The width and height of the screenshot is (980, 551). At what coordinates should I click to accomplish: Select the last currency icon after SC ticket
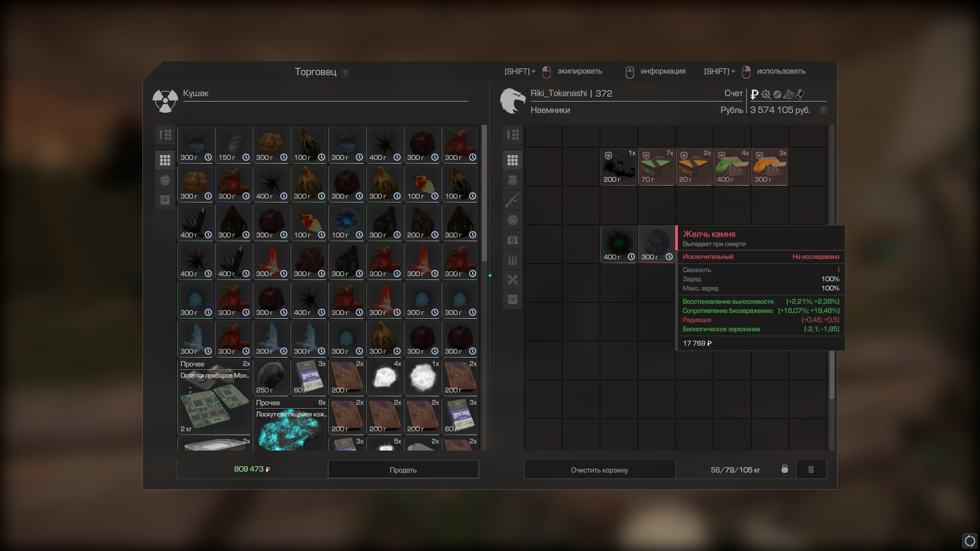800,94
